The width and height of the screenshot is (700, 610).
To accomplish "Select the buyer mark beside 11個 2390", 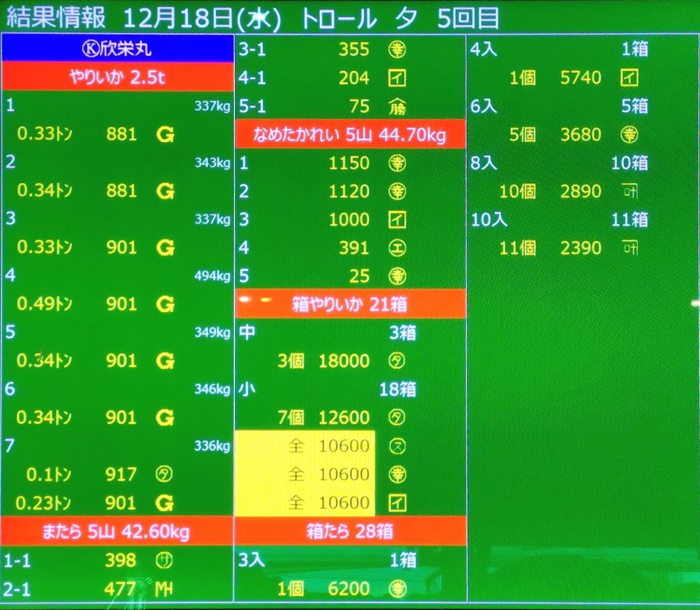I will (629, 247).
